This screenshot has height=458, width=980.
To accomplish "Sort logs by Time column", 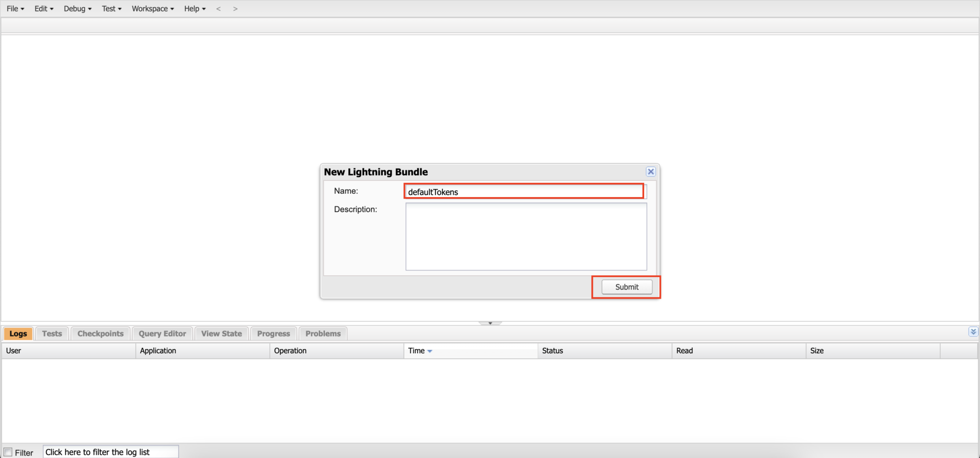I will [x=471, y=351].
